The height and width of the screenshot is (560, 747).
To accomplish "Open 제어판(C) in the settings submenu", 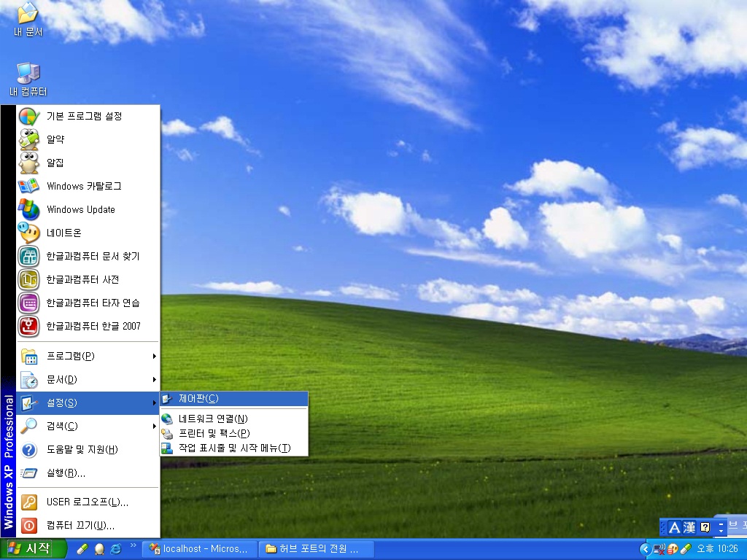I will click(x=234, y=399).
